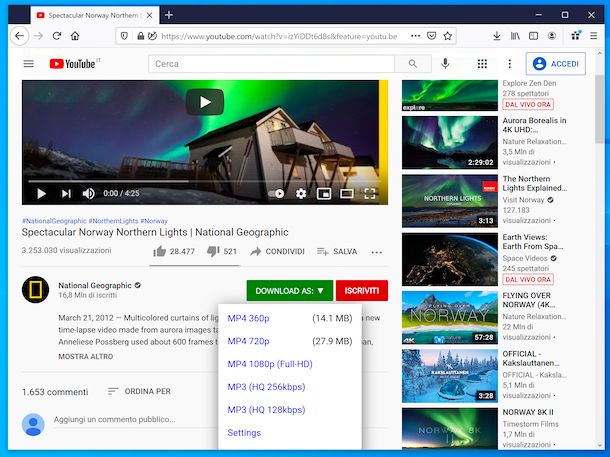Skip to next video in player
The width and height of the screenshot is (610, 457).
[x=66, y=193]
